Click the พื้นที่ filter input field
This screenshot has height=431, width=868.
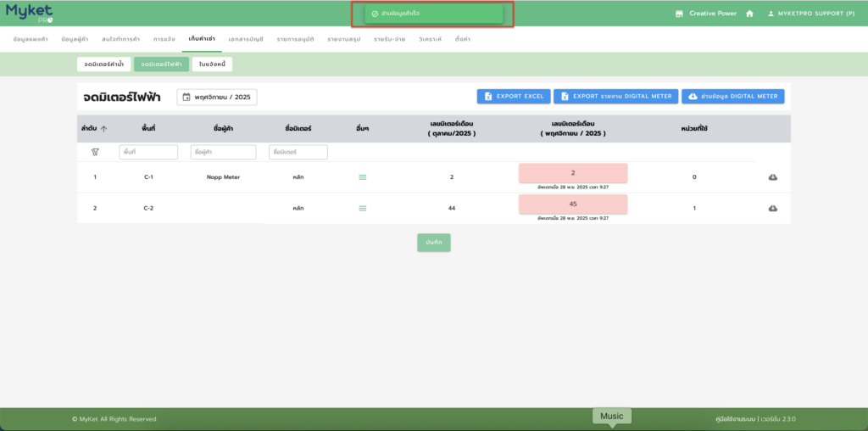coord(148,152)
